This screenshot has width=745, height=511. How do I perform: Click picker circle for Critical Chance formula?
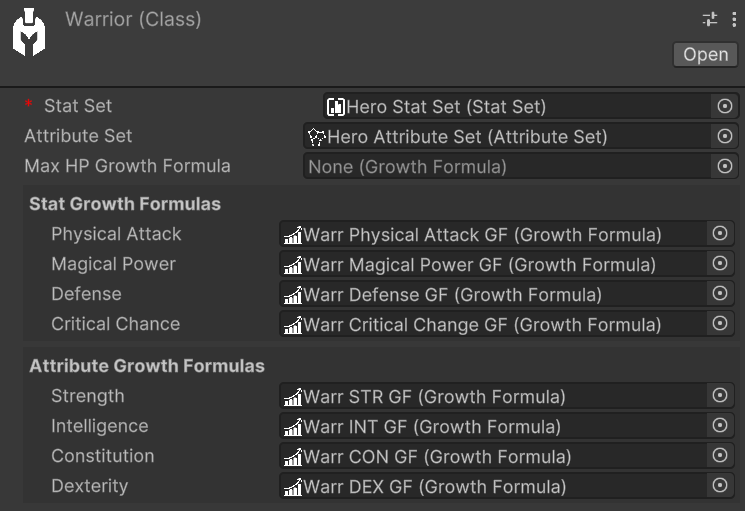tap(719, 324)
